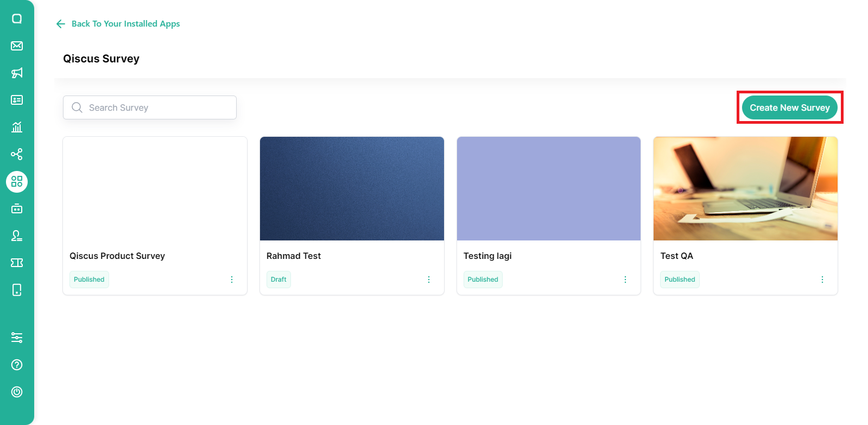Viewport: 868px width, 425px height.
Task: Open the chat inbox sidebar icon
Action: 17,18
